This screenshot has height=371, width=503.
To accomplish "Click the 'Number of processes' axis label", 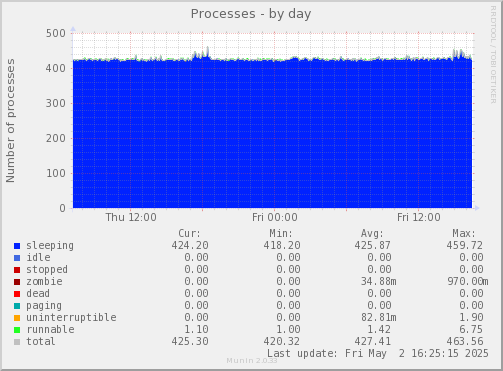I will (10, 121).
